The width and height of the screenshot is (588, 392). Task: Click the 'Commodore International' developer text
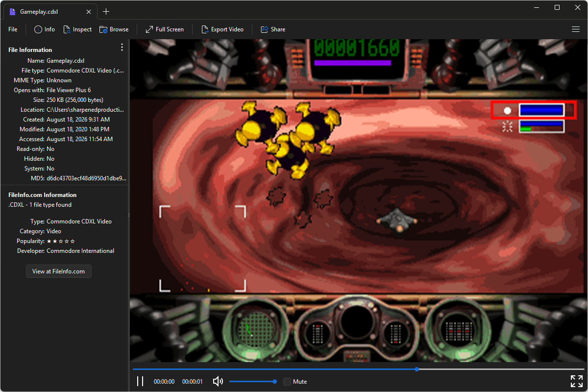[80, 251]
